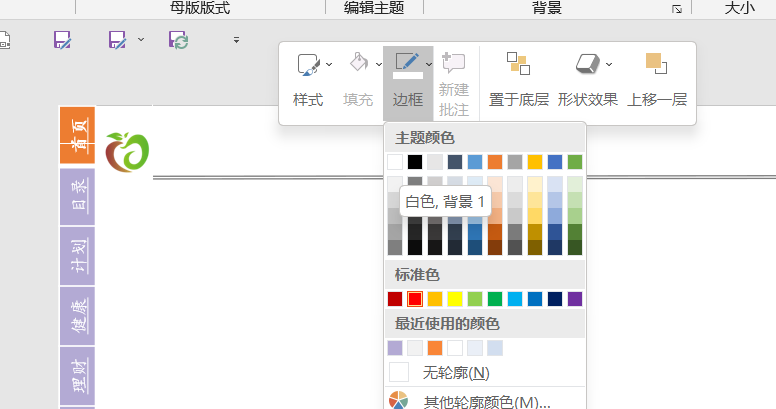Select the 首页 orange sidebar tab
The image size is (776, 409).
[77, 135]
